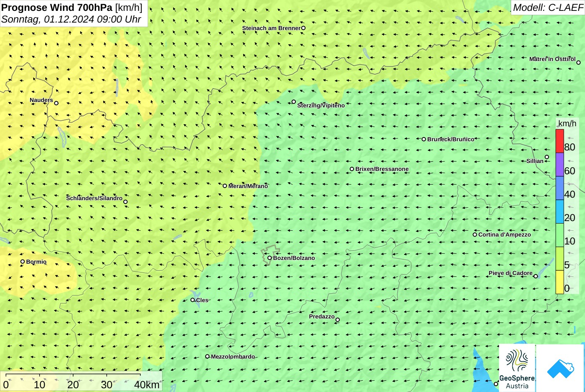Screen dimensions: 585x392
Task: Click the distance scale bar
Action: (81, 381)
